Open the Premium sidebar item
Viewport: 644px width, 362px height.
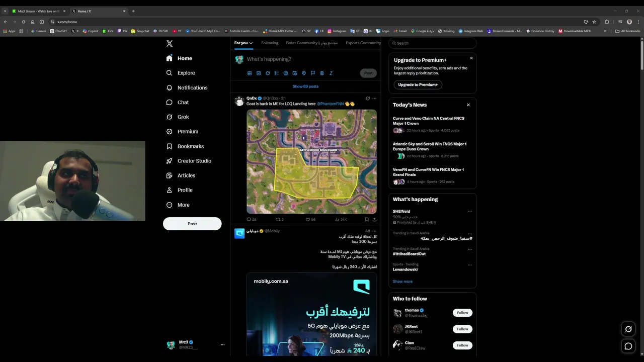pyautogui.click(x=182, y=131)
